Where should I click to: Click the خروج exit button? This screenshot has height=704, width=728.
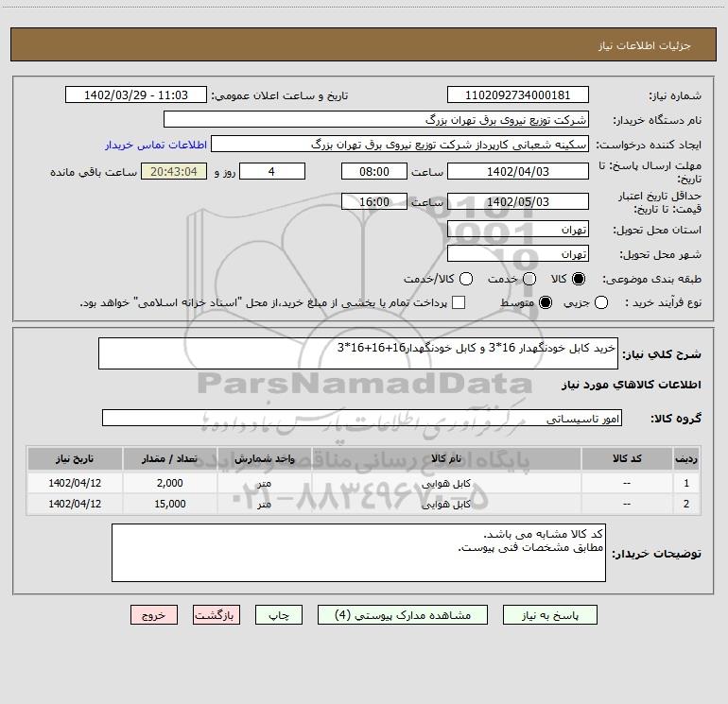(154, 615)
